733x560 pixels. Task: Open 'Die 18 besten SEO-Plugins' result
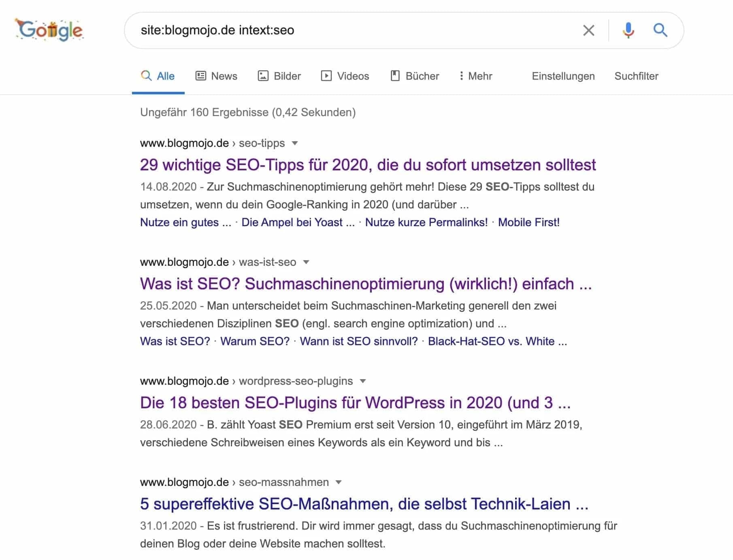coord(356,403)
